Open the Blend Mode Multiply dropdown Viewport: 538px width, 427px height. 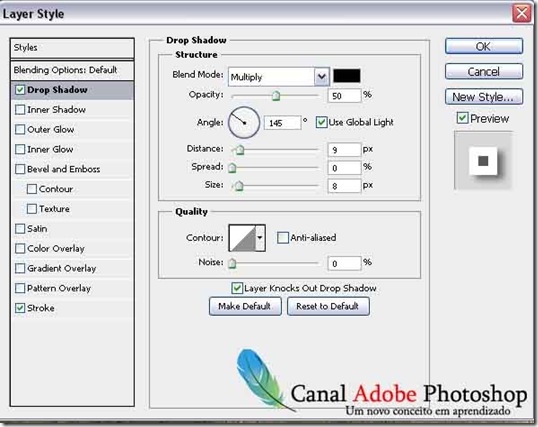tap(279, 77)
